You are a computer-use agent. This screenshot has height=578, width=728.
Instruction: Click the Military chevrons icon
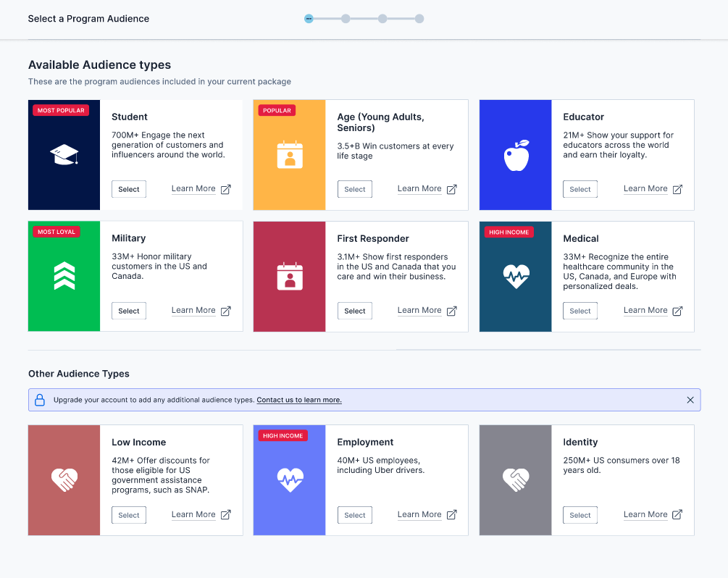click(64, 277)
